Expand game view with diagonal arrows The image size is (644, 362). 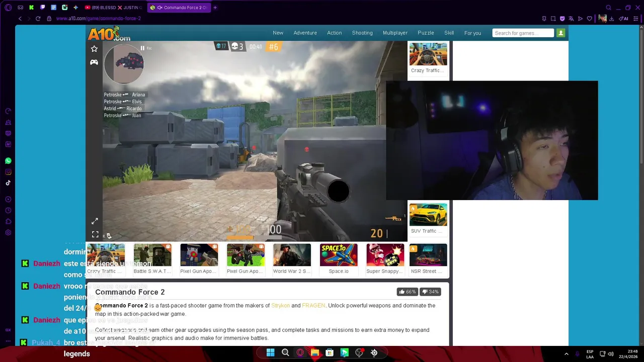95,221
